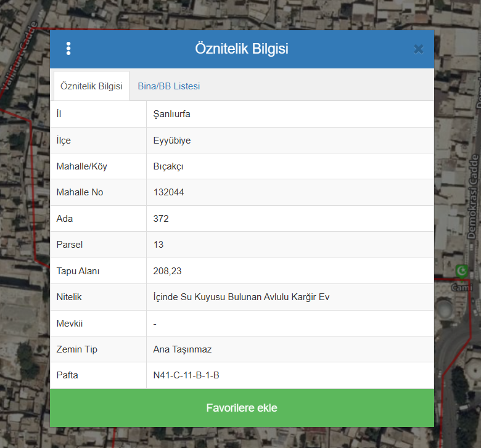Select the Öznitelik Bilgisi tab

(91, 86)
